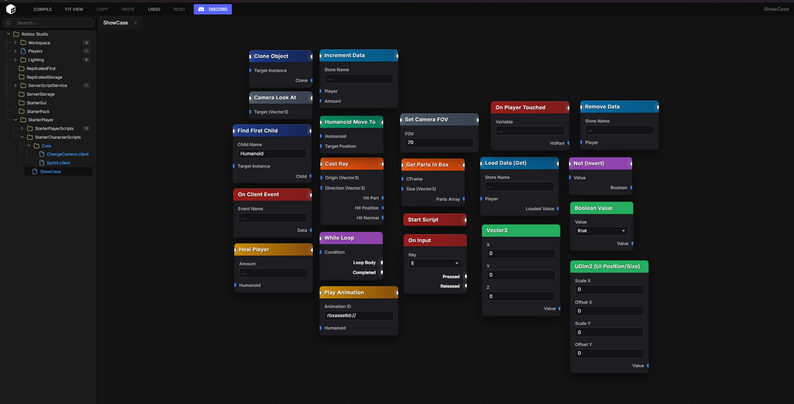Select ChangeCamera.client in the tree
This screenshot has width=794, height=404.
click(67, 154)
